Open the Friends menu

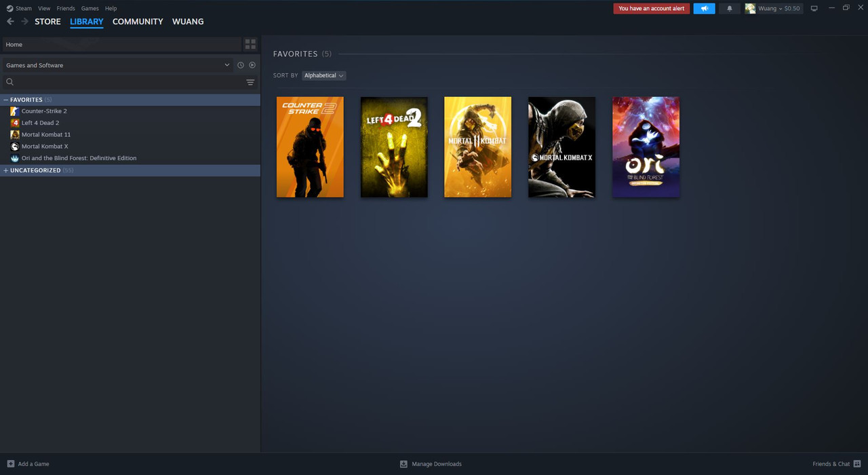[66, 8]
